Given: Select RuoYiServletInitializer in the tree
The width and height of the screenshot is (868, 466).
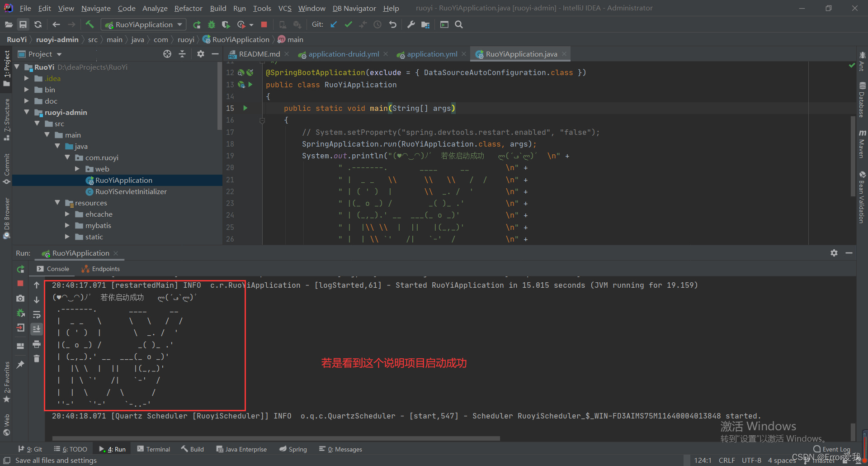Looking at the screenshot, I should [x=131, y=191].
